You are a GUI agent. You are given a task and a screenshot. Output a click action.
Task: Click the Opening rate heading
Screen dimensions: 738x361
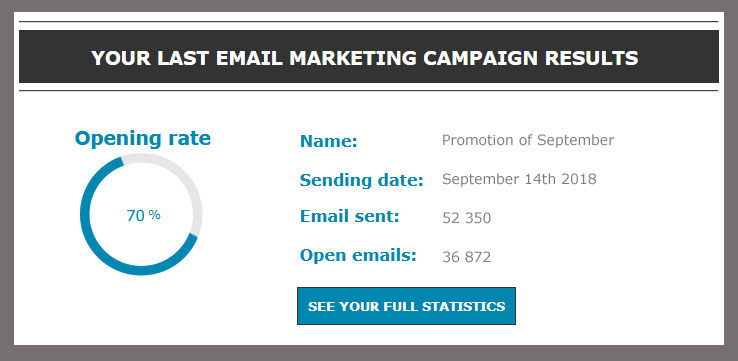(x=143, y=138)
